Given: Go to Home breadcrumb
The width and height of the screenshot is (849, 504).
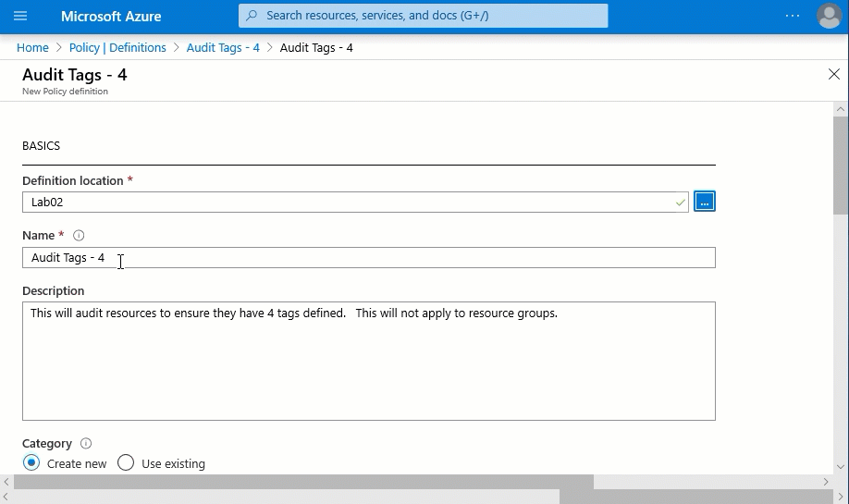Looking at the screenshot, I should click(32, 48).
